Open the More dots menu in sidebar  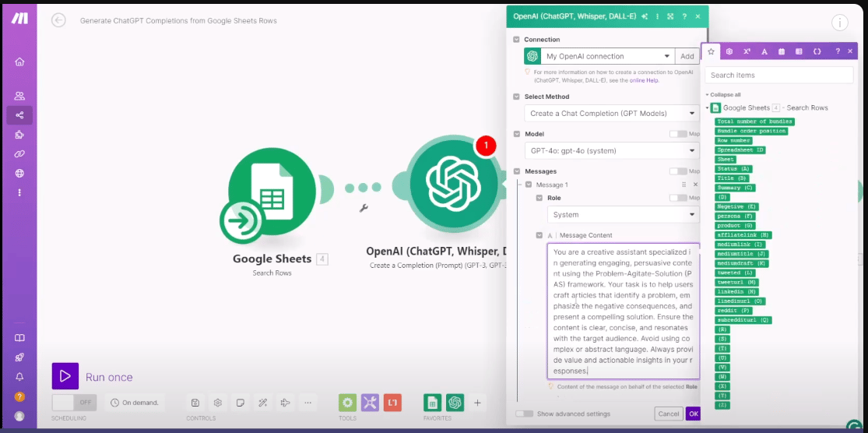19,192
